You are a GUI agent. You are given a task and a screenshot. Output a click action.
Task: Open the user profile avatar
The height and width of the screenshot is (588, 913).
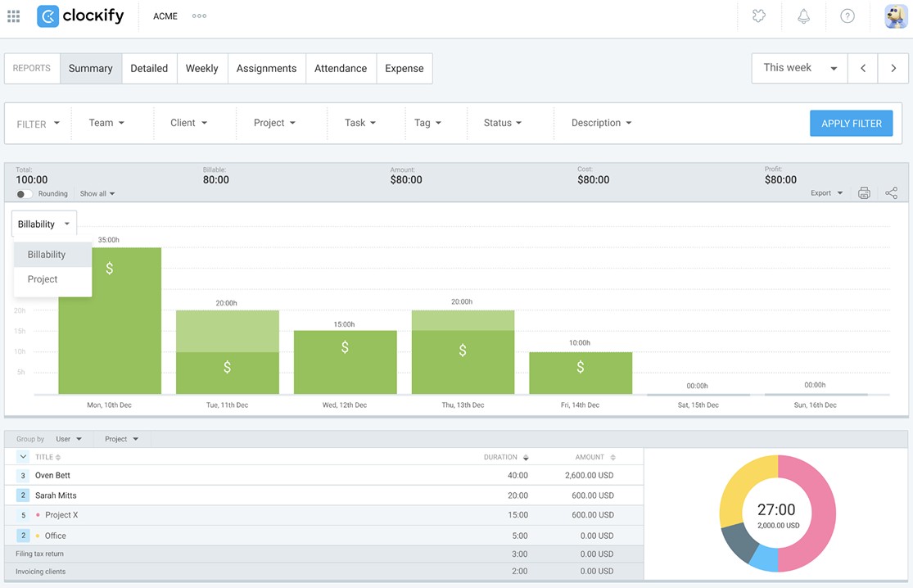pos(895,16)
